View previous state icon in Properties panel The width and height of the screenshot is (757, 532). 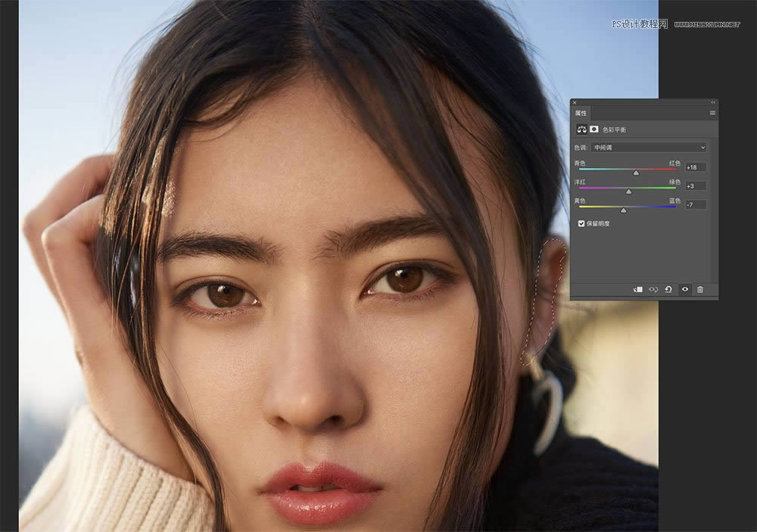(653, 290)
